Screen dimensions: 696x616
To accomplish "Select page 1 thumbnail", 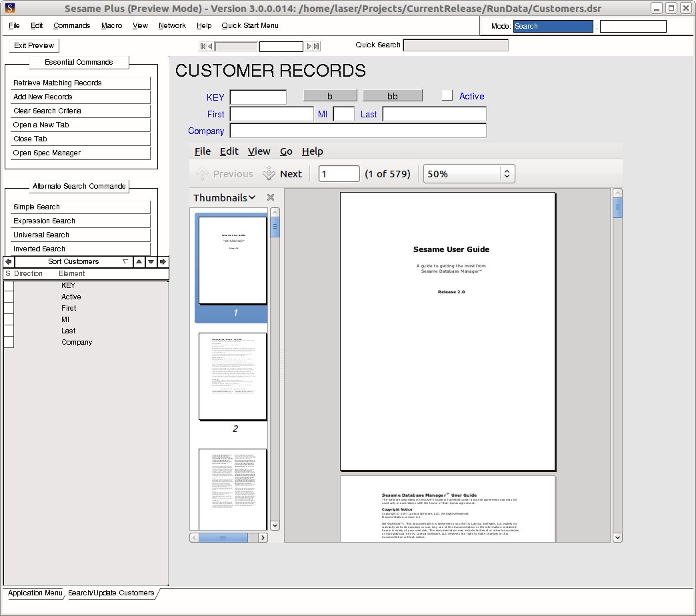I will [x=233, y=261].
